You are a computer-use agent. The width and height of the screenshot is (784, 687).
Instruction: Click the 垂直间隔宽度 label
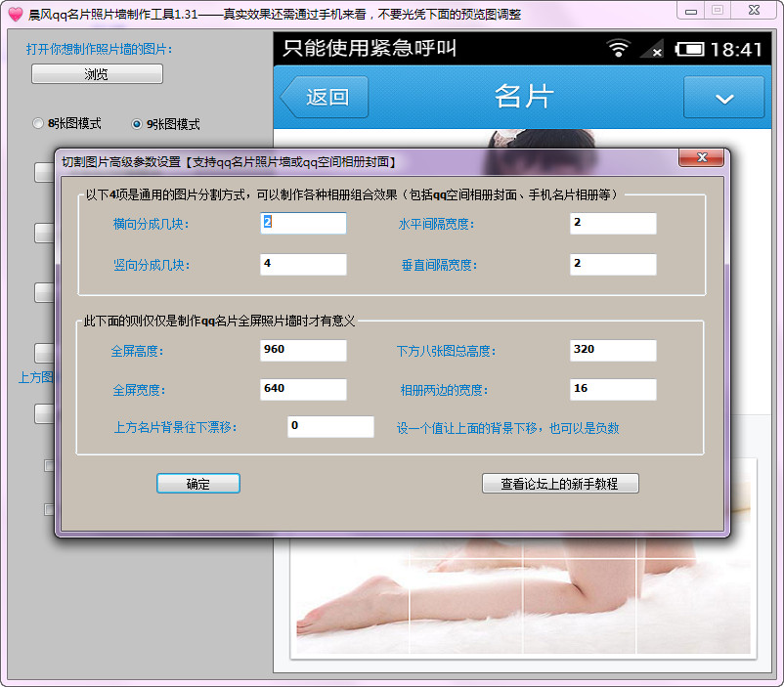coord(439,265)
